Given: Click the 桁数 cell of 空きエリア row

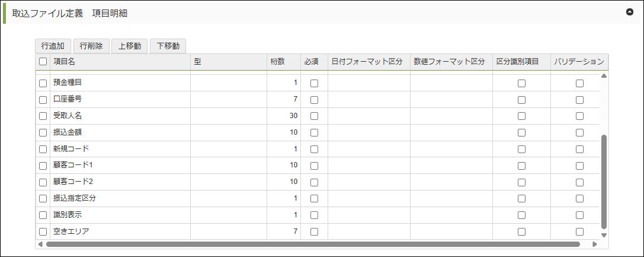Looking at the screenshot, I should pyautogui.click(x=284, y=231).
